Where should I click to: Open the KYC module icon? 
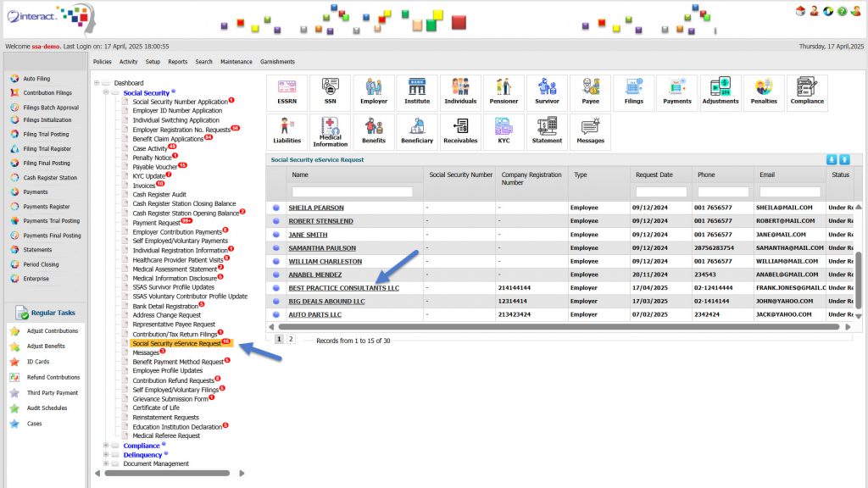point(504,131)
